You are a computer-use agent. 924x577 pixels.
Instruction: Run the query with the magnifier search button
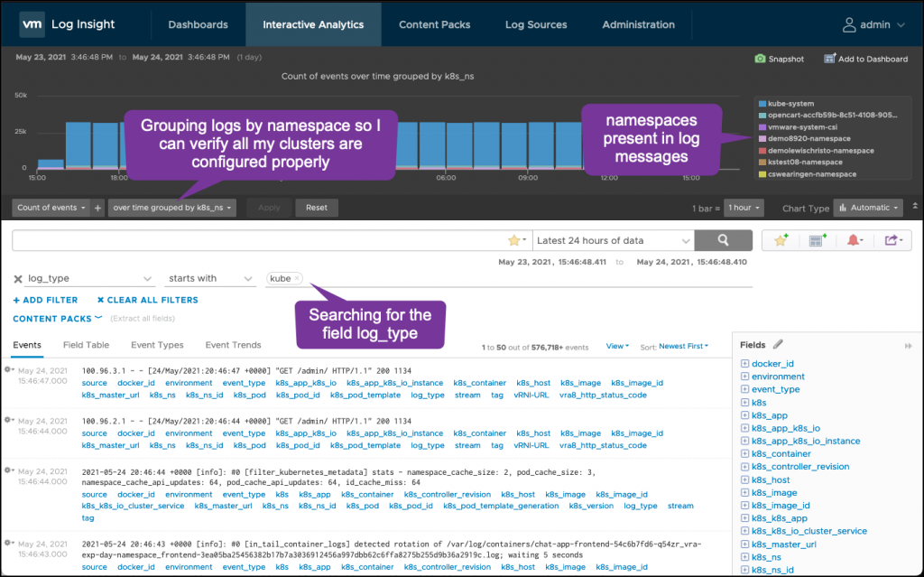[723, 240]
